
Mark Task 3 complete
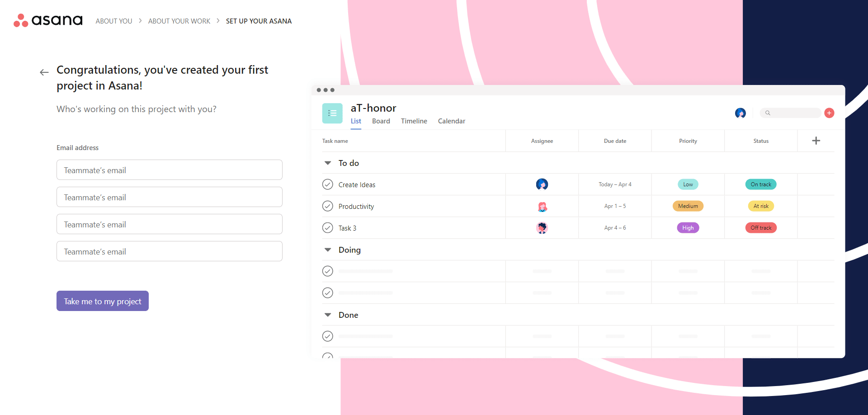point(328,228)
